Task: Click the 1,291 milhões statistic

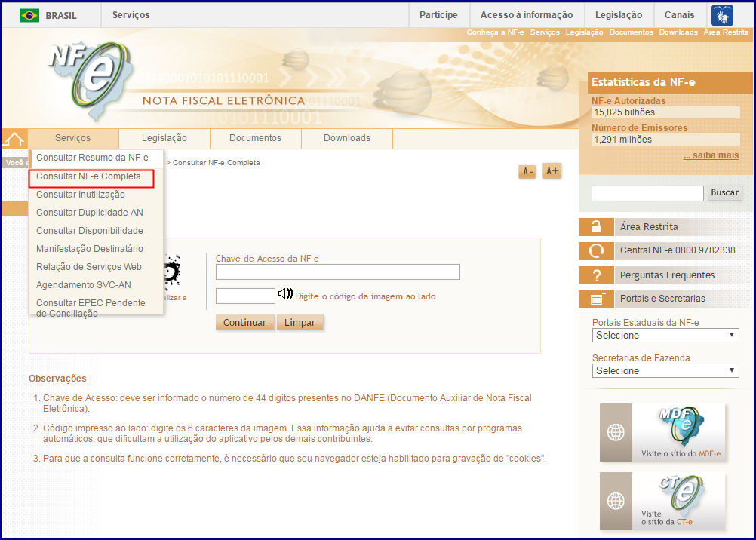Action: point(665,140)
